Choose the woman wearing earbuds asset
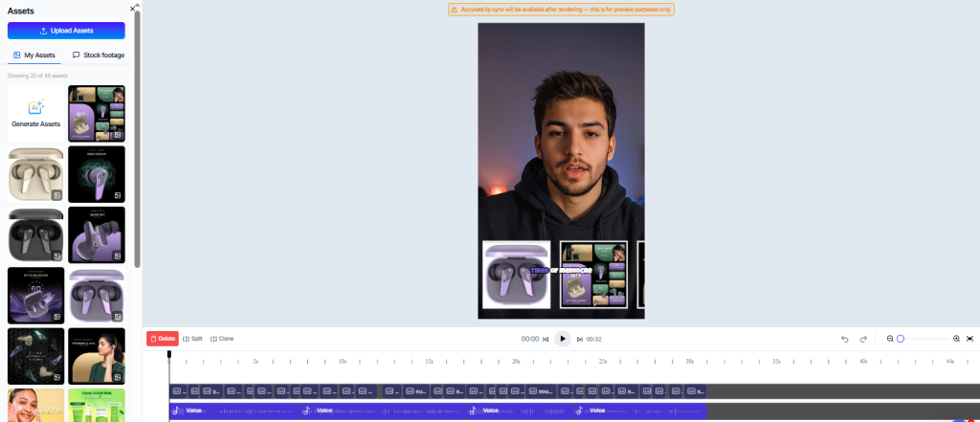Viewport: 980px width, 422px height. pos(97,356)
